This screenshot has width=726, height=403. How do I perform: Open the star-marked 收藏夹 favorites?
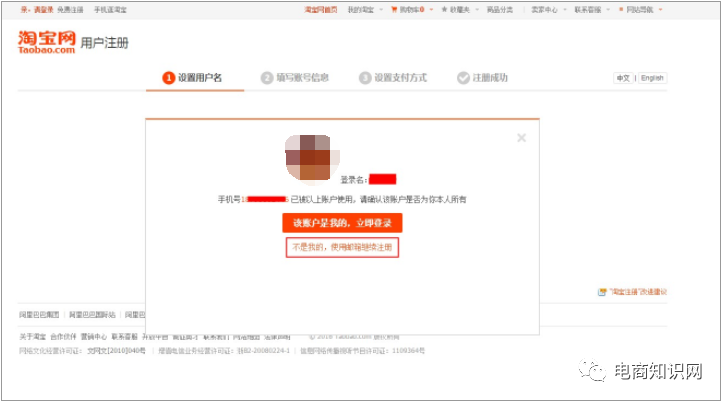(x=456, y=10)
